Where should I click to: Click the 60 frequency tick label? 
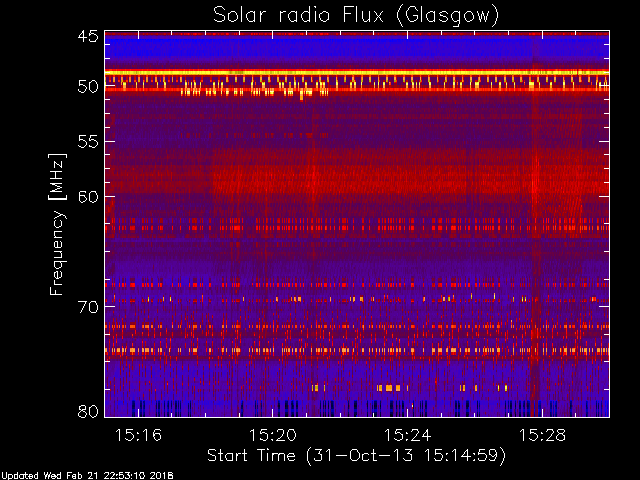88,197
